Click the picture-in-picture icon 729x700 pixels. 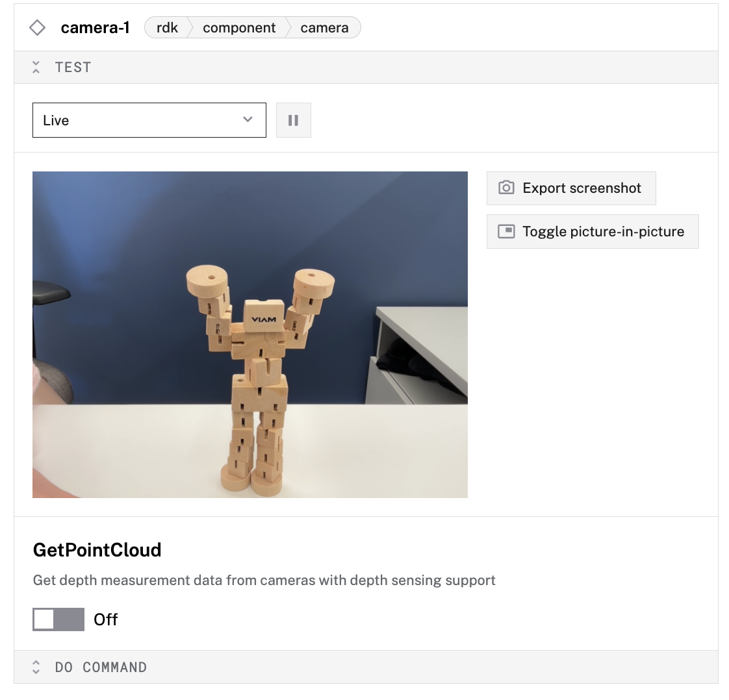[506, 232]
